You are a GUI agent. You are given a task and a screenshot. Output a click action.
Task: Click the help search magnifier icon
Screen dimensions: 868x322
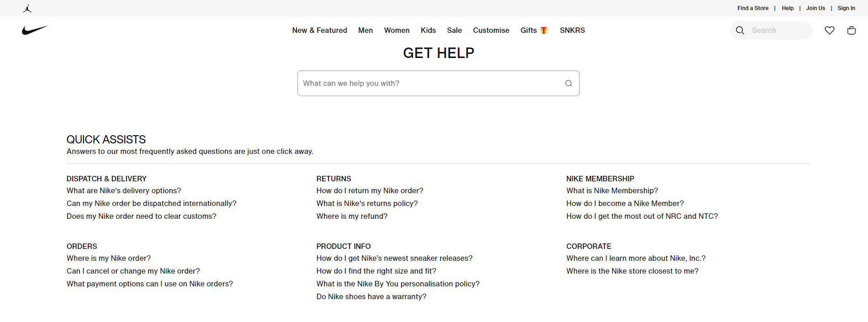tap(569, 83)
